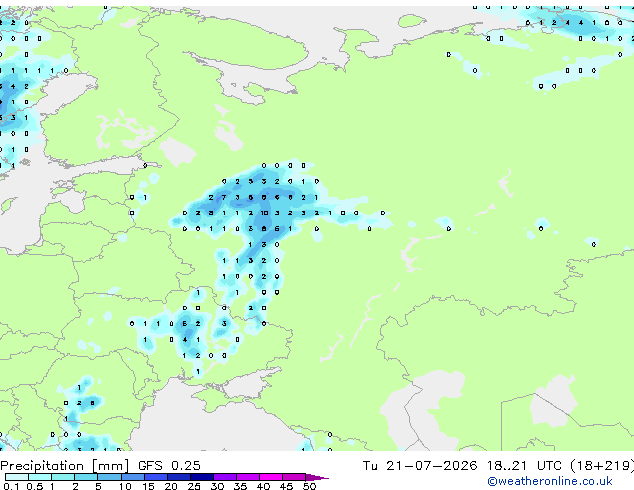Click the purple arrow tip beyond 50

317,477
